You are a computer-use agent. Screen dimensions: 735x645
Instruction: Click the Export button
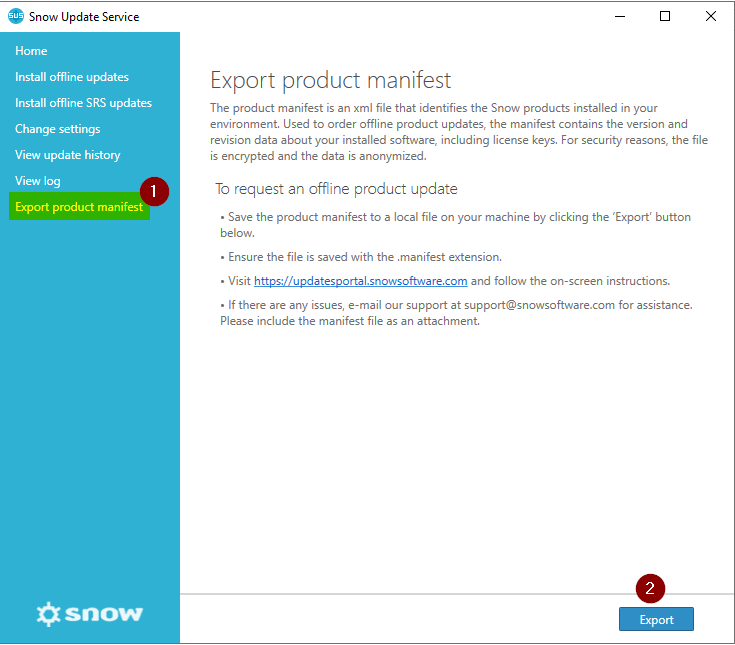[x=656, y=619]
